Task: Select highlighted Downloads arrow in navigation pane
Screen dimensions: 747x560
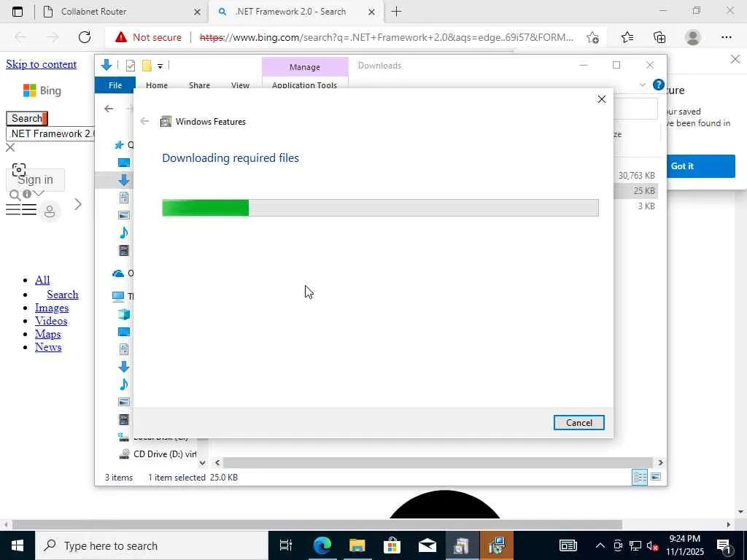Action: pos(124,180)
